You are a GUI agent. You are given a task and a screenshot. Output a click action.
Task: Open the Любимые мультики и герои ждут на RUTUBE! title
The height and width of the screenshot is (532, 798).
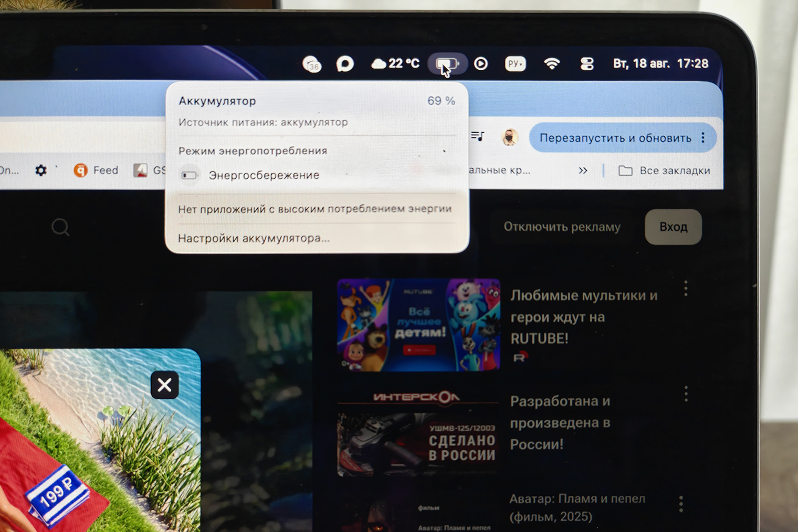(x=584, y=317)
